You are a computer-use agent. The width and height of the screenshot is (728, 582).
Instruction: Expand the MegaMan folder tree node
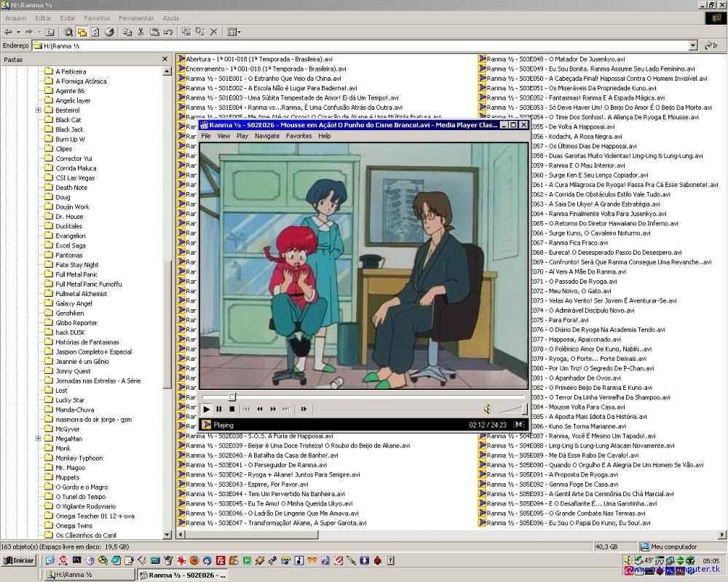[x=39, y=439]
